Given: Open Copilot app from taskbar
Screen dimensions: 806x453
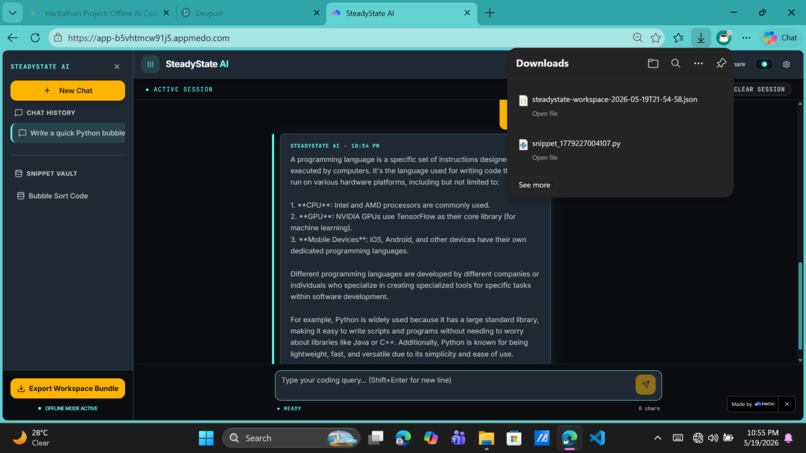Looking at the screenshot, I should (x=431, y=438).
